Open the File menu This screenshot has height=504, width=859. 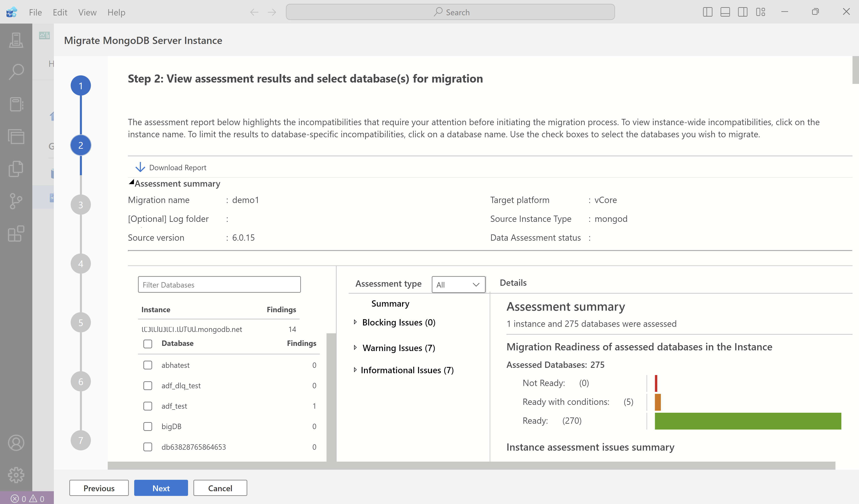point(35,12)
